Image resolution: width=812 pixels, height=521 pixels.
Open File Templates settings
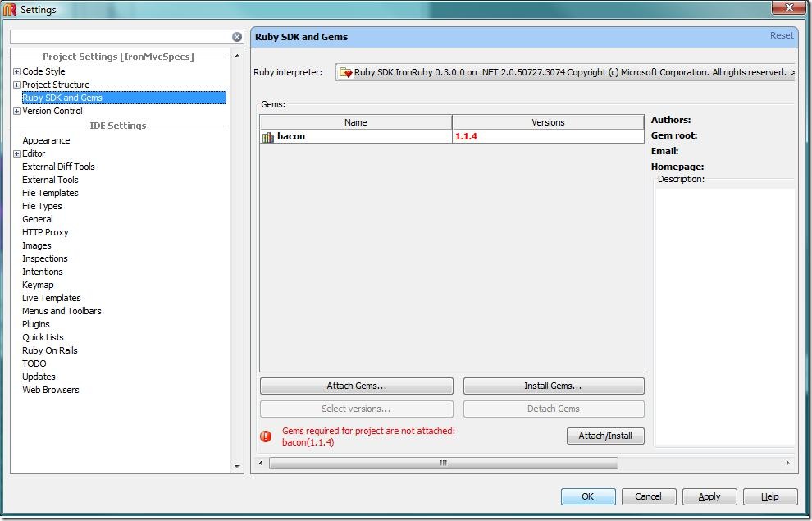click(50, 193)
